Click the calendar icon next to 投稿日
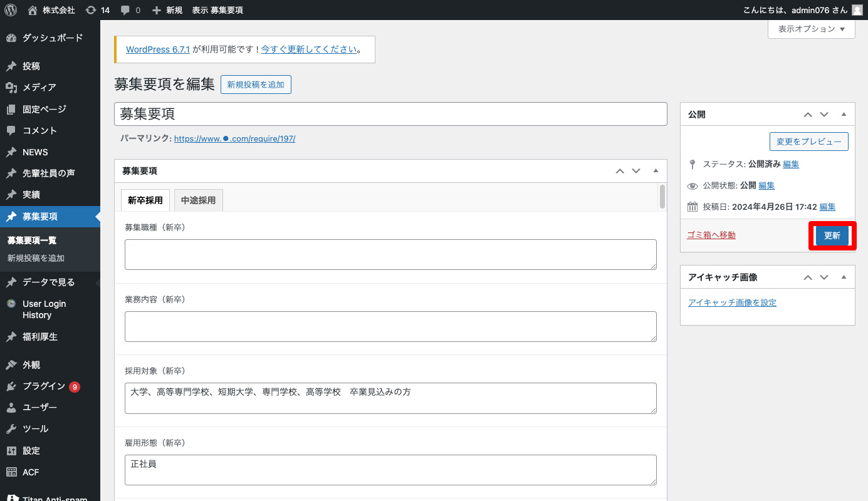Image resolution: width=868 pixels, height=501 pixels. tap(693, 207)
